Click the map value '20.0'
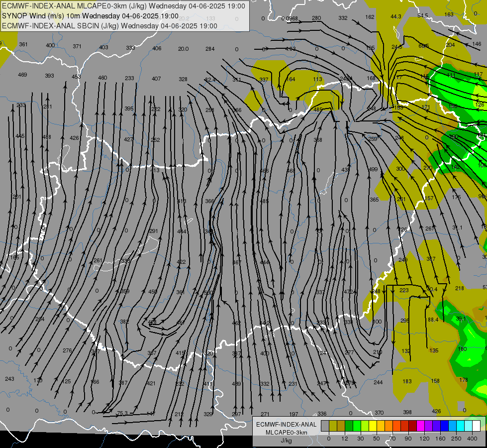487x448 pixels. tap(183, 49)
